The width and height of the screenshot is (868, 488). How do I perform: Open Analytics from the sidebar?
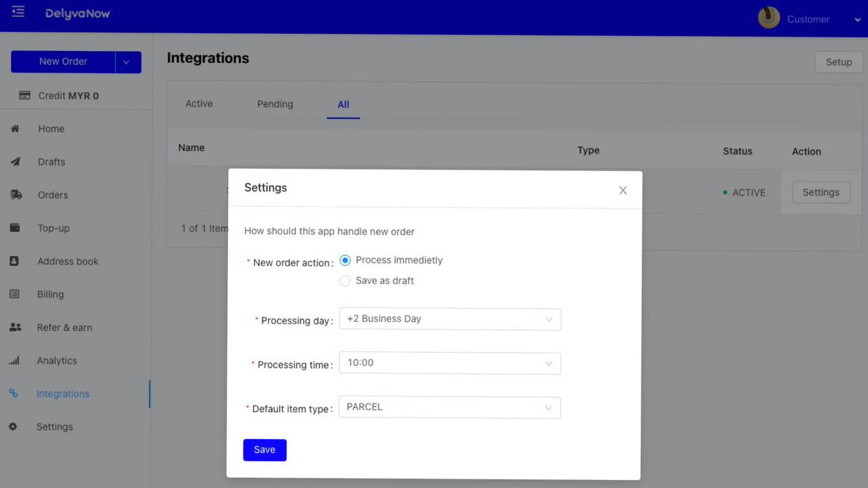pos(57,361)
